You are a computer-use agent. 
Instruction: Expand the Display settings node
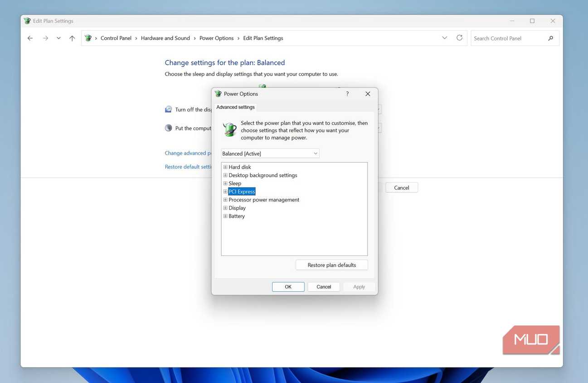(225, 208)
